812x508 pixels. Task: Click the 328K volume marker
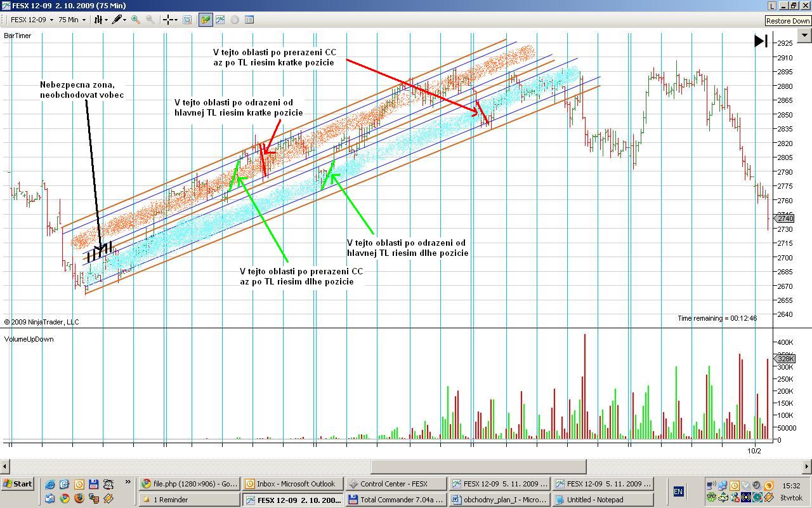tap(785, 359)
